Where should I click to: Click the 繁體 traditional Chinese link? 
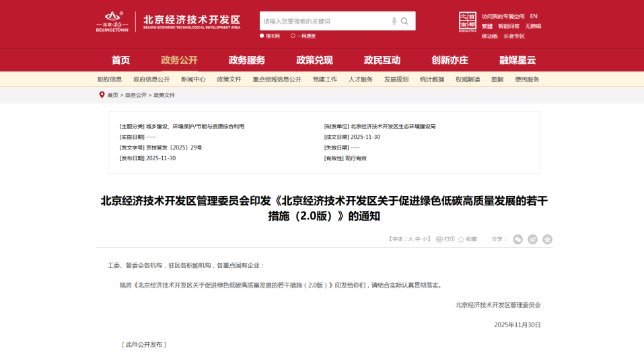point(487,26)
